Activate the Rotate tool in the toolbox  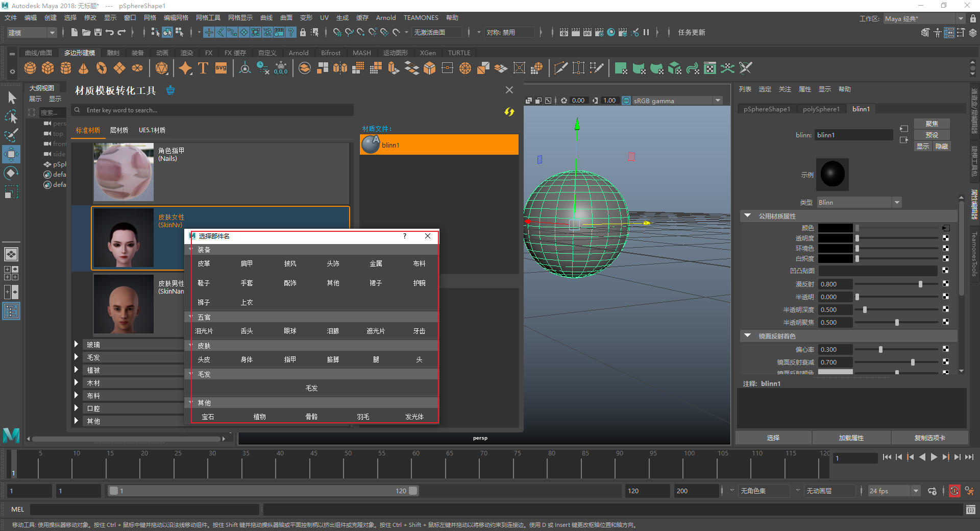(x=11, y=173)
